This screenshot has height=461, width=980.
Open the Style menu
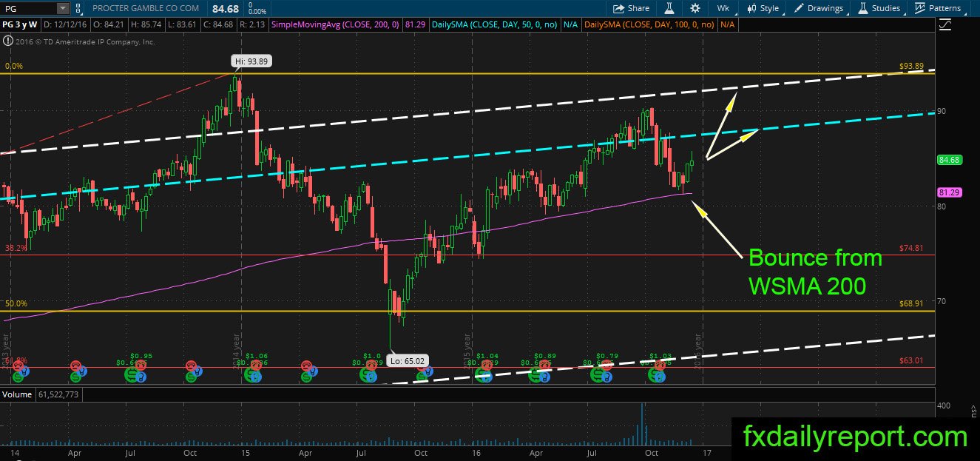pos(763,8)
